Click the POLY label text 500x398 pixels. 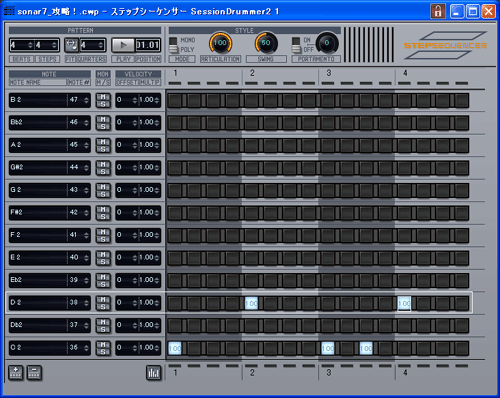(x=187, y=50)
